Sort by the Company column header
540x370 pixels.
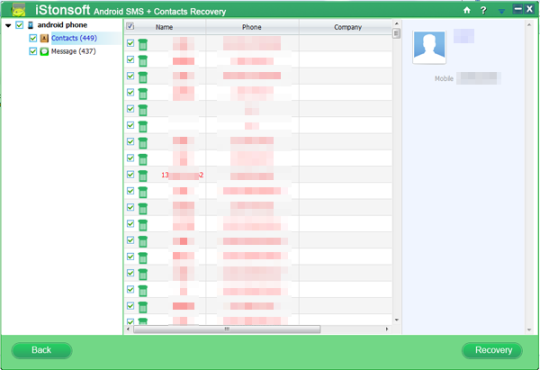pos(347,27)
